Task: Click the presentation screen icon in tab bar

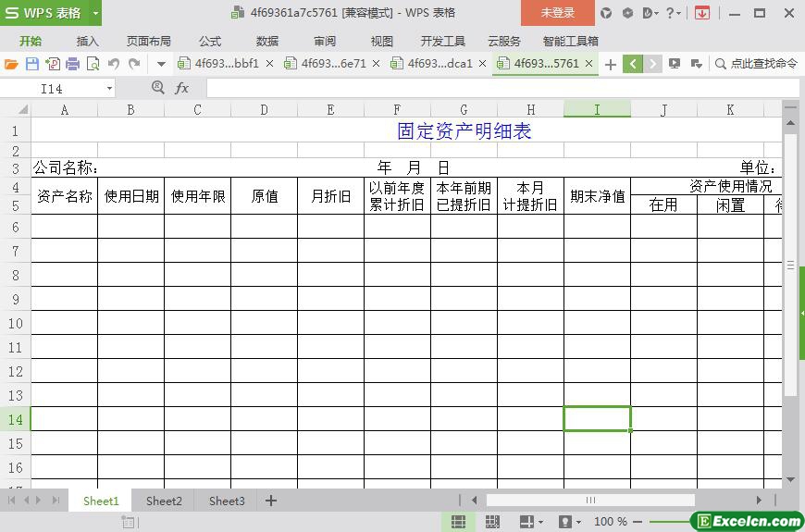Action: [x=675, y=64]
